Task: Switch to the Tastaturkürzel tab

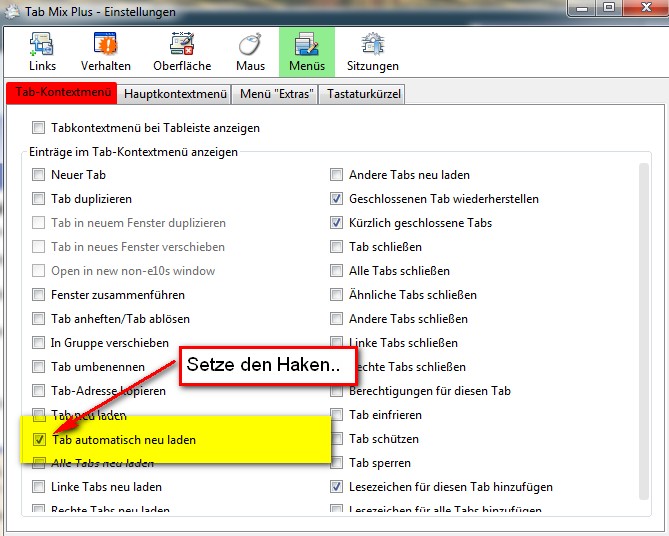Action: tap(364, 94)
